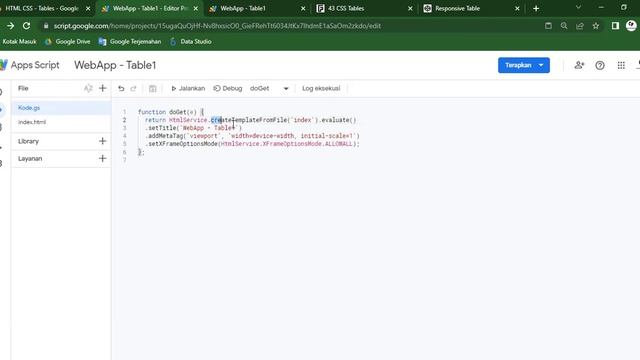Add a Layanan service with plus icon
Screen dimensions: 640x360
click(102, 158)
